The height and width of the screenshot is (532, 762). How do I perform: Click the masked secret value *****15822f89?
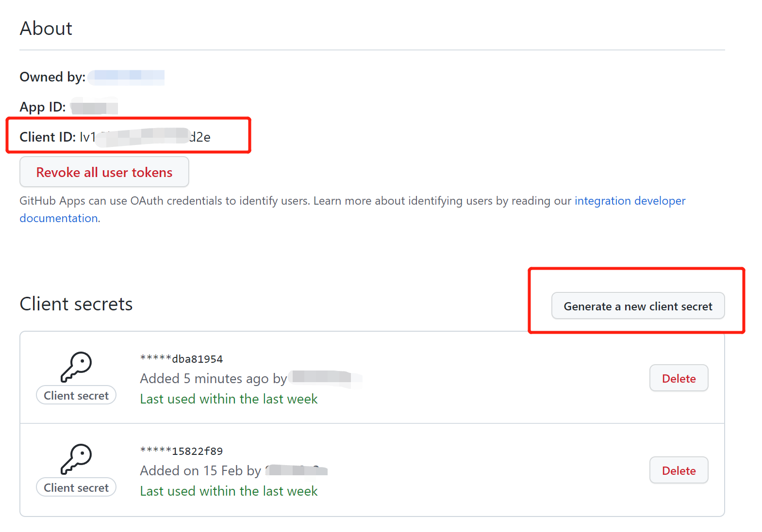(x=181, y=451)
